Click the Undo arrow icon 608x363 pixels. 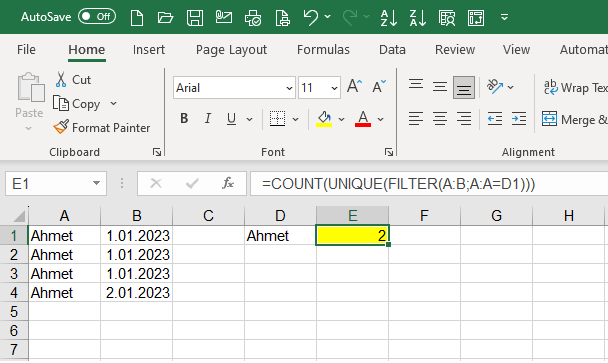coord(311,17)
